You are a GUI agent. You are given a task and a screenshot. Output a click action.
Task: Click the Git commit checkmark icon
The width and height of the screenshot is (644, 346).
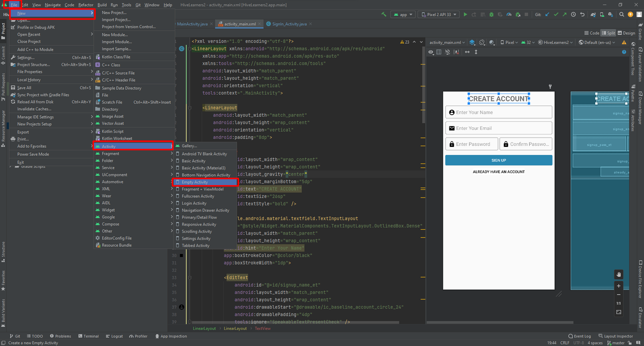(556, 15)
